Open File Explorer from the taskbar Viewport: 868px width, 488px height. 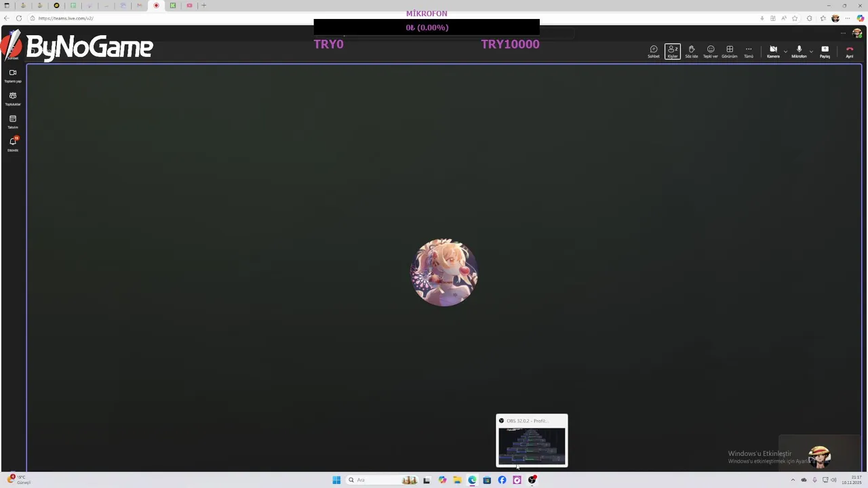[457, 480]
